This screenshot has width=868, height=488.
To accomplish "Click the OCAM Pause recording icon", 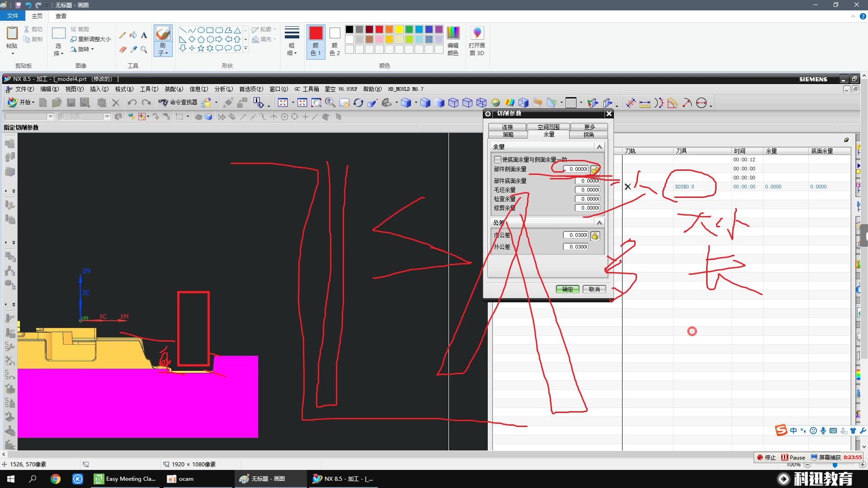I will click(784, 457).
